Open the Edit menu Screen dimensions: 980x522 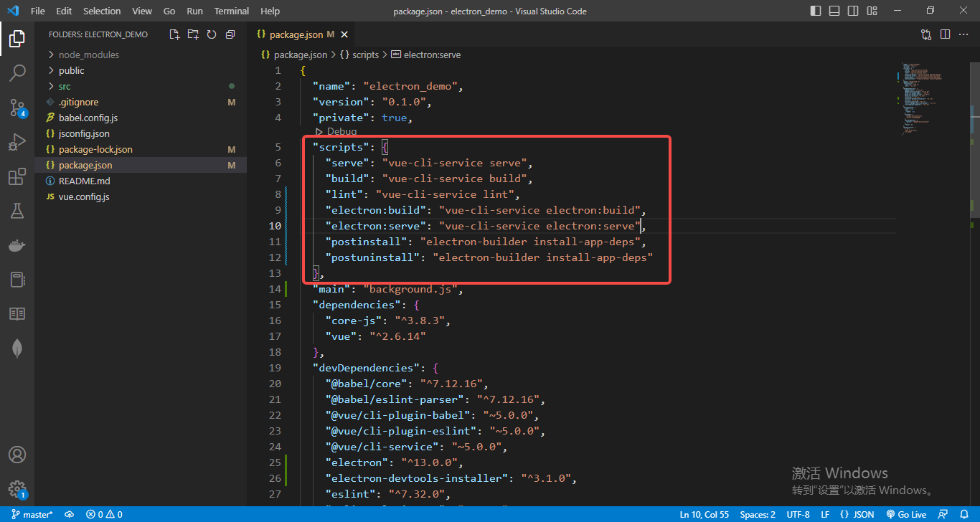[x=64, y=11]
